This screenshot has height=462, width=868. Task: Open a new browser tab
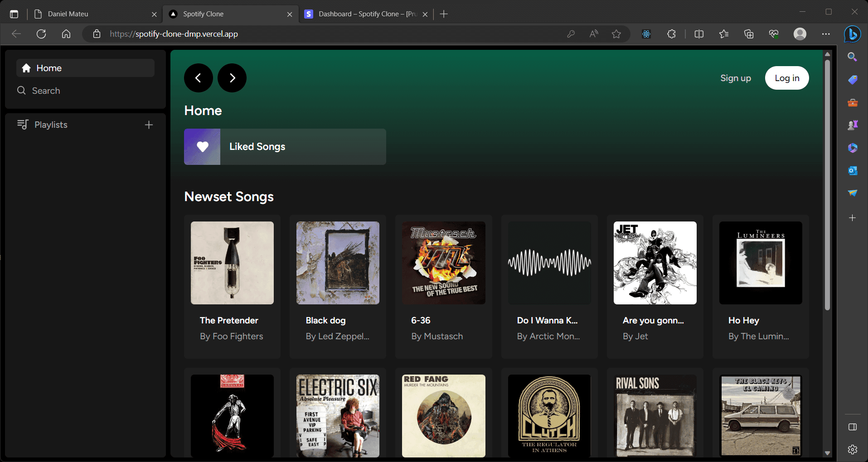tap(444, 14)
